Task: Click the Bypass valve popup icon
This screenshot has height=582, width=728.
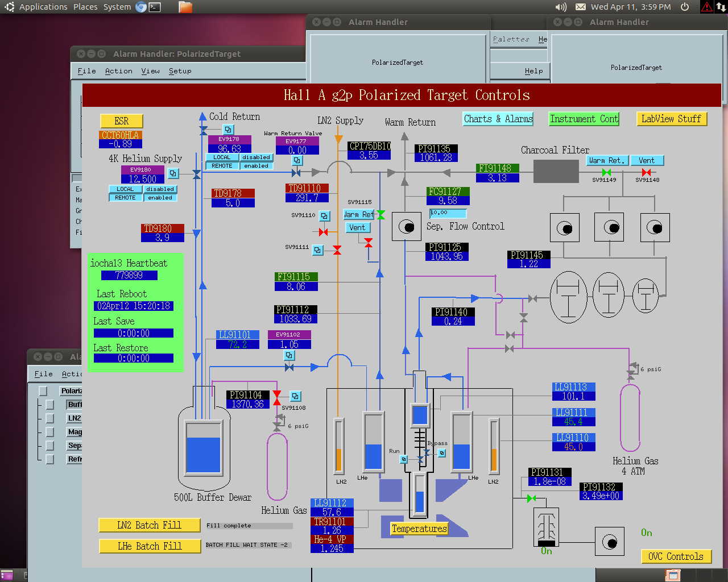Action: pyautogui.click(x=442, y=453)
